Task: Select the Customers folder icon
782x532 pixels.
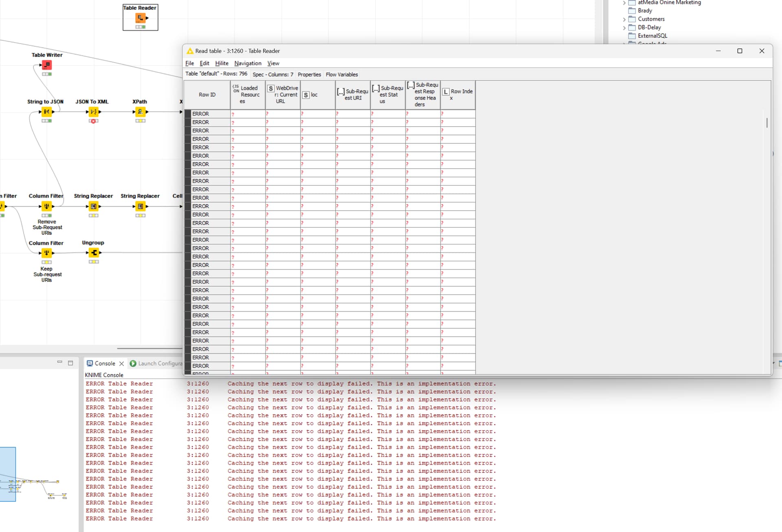Action: coord(632,19)
